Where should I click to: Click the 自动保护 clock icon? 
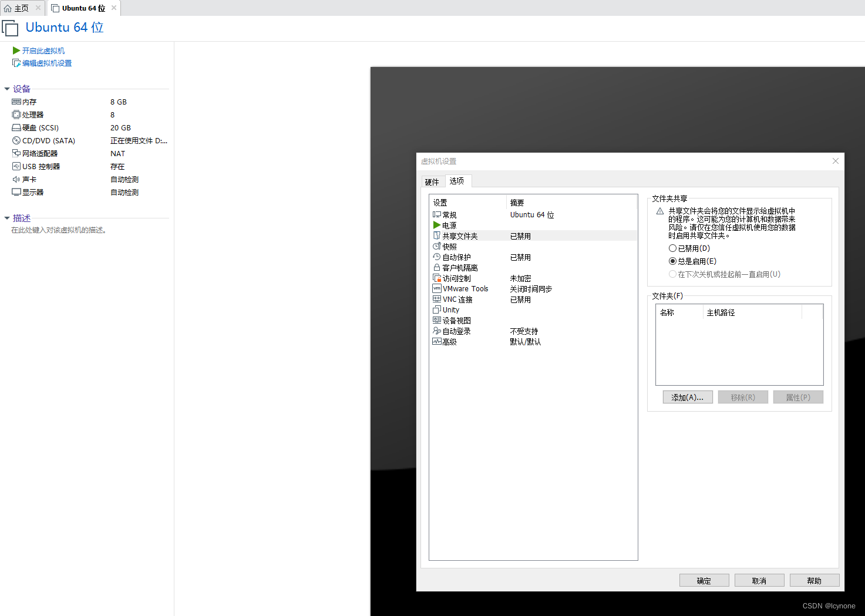tap(437, 257)
